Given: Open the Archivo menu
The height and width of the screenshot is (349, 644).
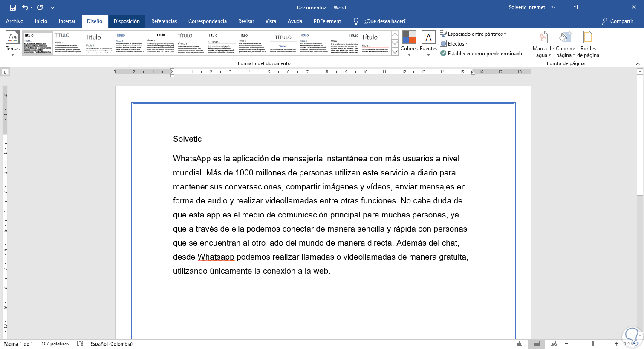Looking at the screenshot, I should (14, 21).
